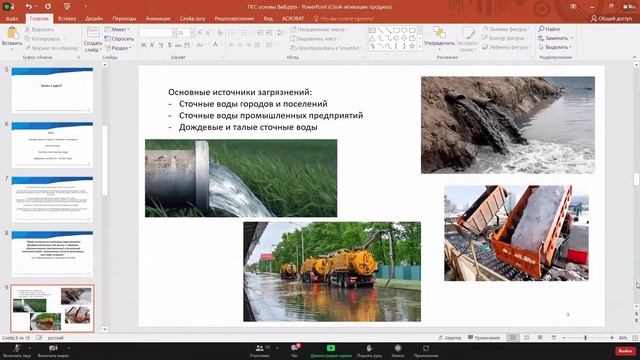Click the Cut (Вырезать) scissors button
640x360 pixels.
coord(39,29)
